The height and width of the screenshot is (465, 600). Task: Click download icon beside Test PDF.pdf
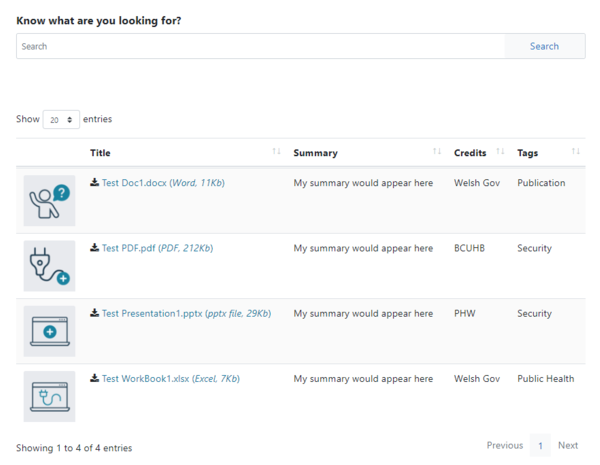point(94,248)
